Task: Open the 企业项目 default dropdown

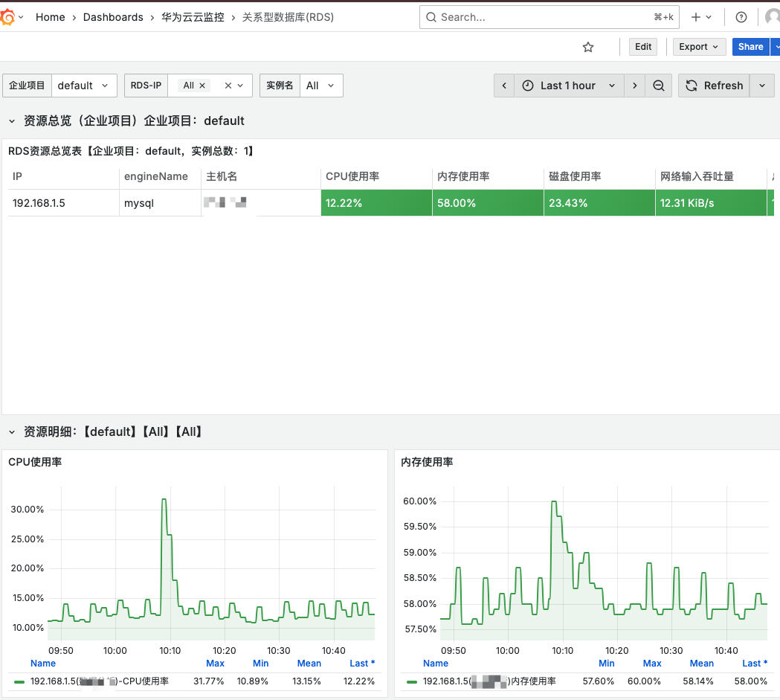Action: click(84, 86)
